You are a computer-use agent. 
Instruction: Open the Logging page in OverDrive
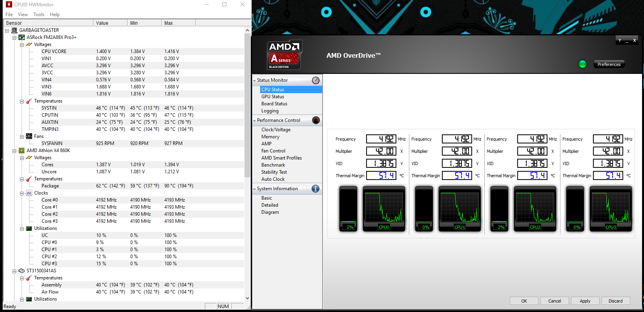pos(270,111)
